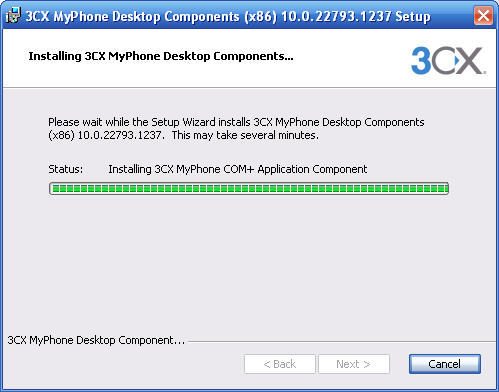Screen dimensions: 499x392
Task: Click the window title bar text
Action: click(228, 16)
